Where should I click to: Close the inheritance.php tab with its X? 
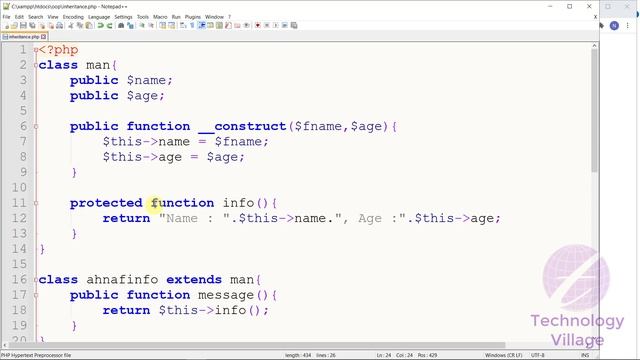[x=44, y=37]
